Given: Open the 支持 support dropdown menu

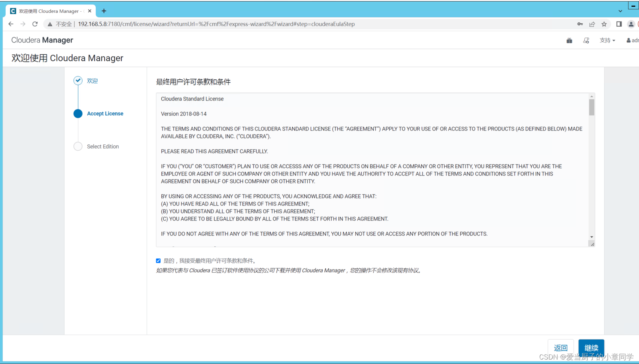Looking at the screenshot, I should pos(607,40).
